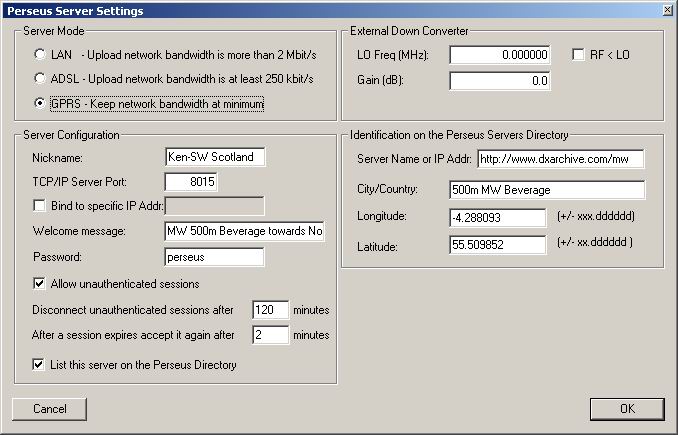Choose GPRS minimum bandwidth mode
The height and width of the screenshot is (435, 678).
[40, 103]
